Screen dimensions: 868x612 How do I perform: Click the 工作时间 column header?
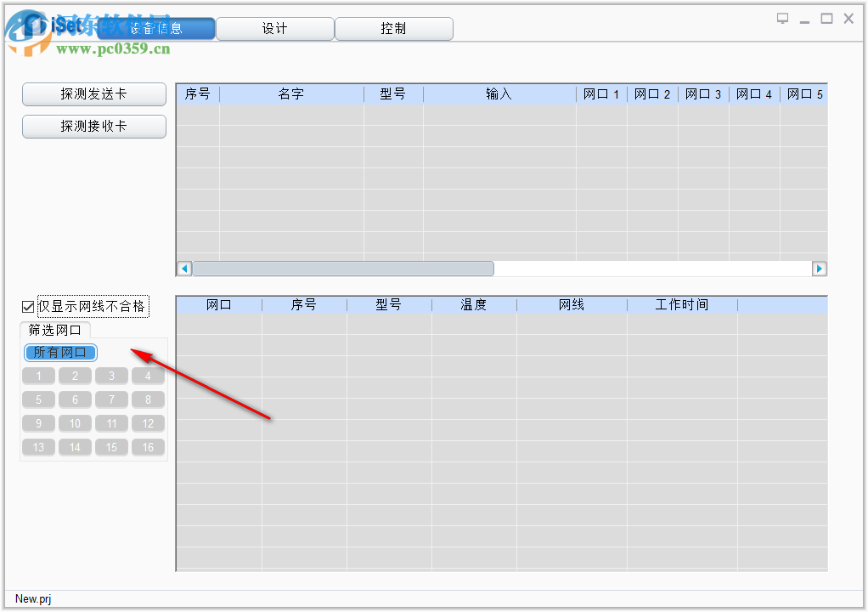pyautogui.click(x=682, y=304)
